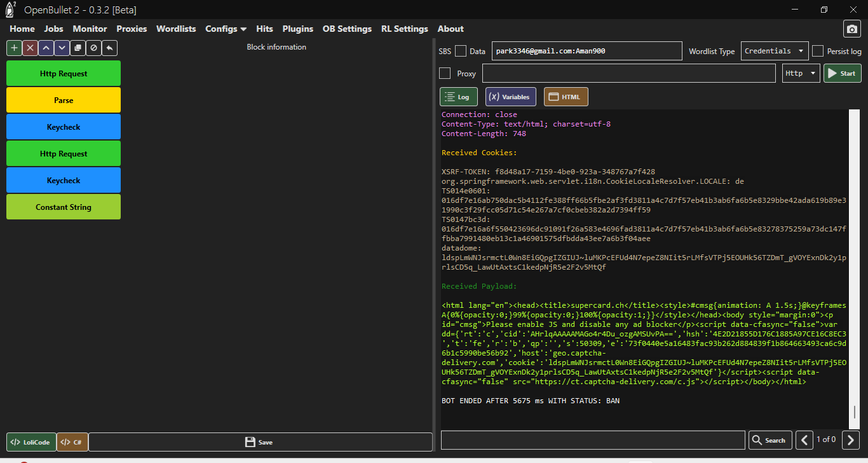Click the Data input field
This screenshot has width=868, height=463.
click(x=587, y=51)
